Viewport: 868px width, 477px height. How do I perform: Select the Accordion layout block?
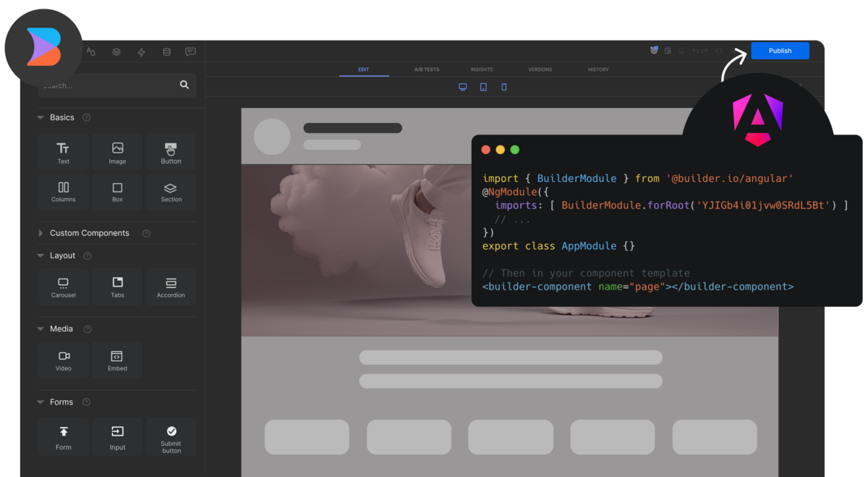point(171,287)
